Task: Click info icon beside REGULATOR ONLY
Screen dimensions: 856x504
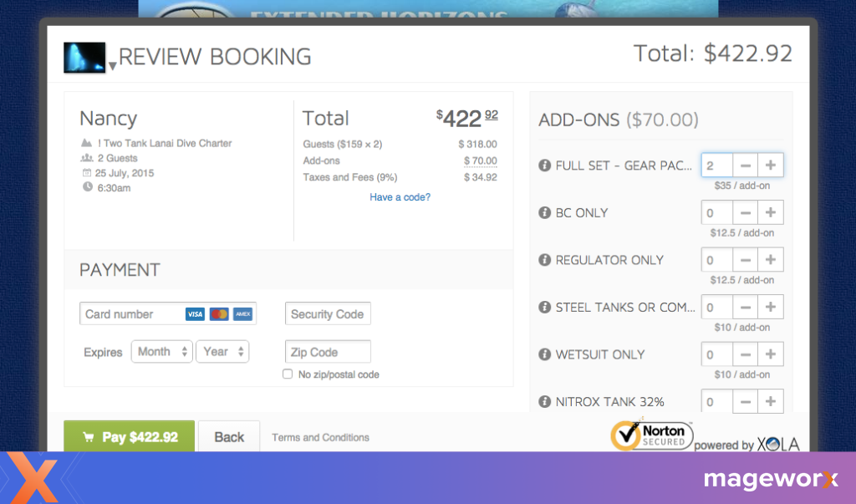Action: click(x=544, y=260)
